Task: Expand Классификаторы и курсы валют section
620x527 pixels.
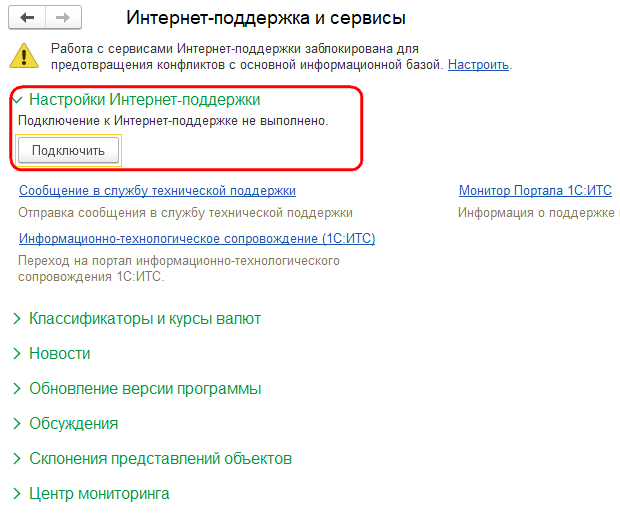Action: [137, 319]
